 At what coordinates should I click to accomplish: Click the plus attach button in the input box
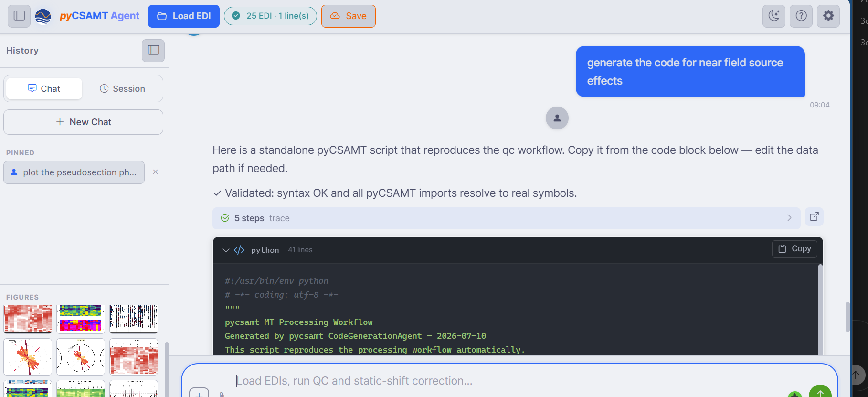coord(199,393)
